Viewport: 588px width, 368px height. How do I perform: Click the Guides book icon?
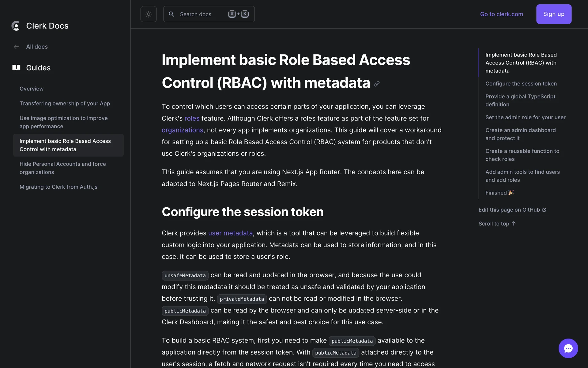pyautogui.click(x=16, y=67)
